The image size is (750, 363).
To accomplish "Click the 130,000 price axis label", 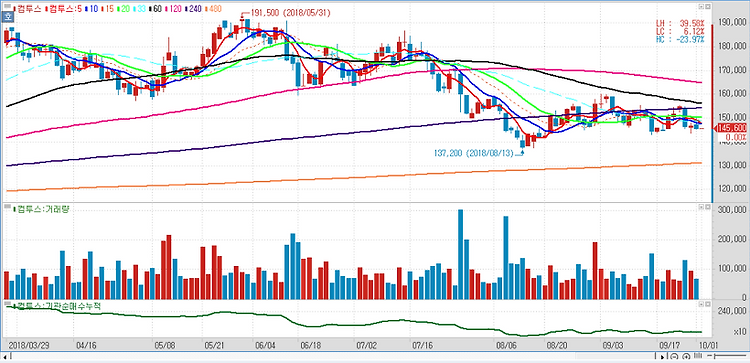I will (732, 165).
